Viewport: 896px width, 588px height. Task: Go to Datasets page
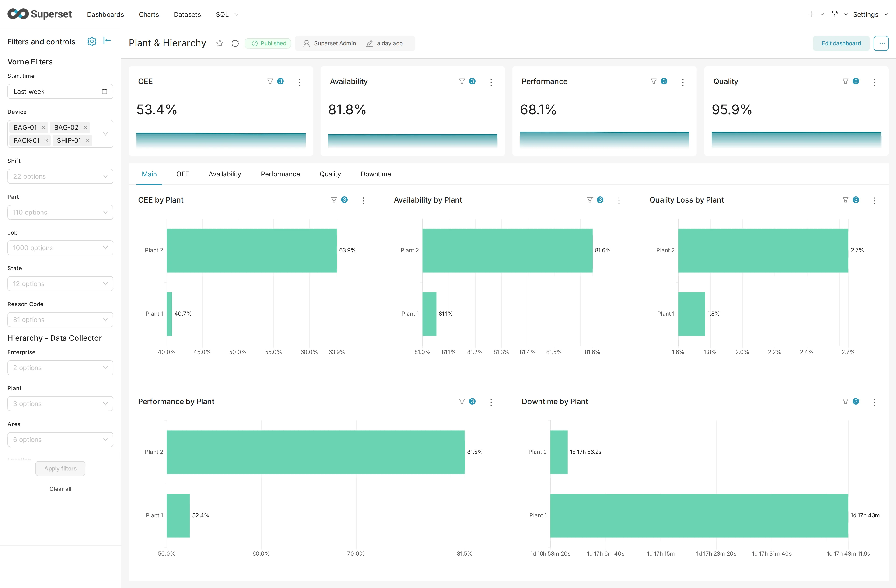click(187, 14)
